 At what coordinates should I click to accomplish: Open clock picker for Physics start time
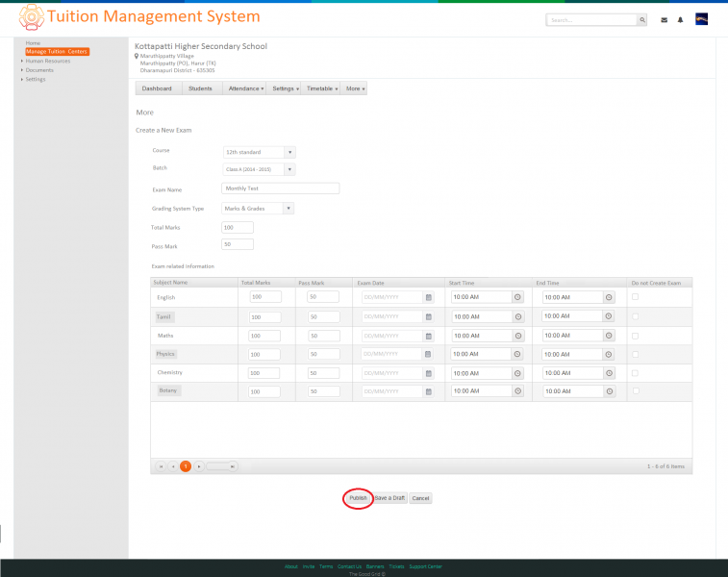pyautogui.click(x=517, y=354)
